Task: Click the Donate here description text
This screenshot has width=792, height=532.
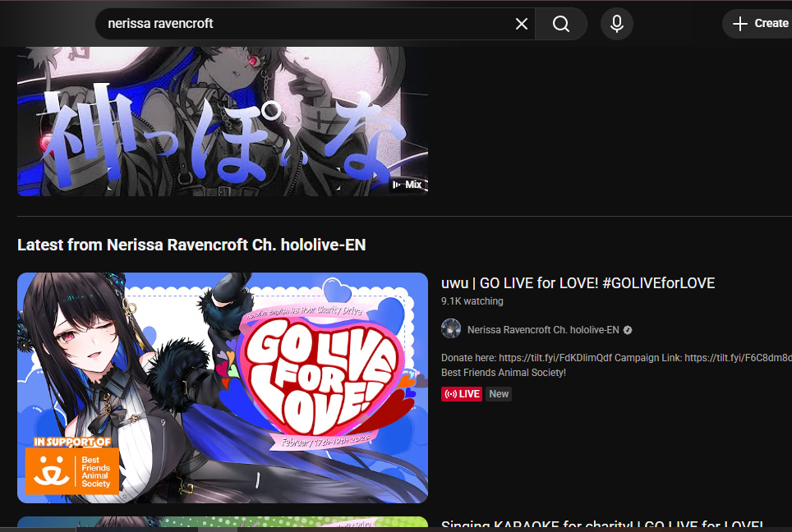Action: tap(616, 358)
